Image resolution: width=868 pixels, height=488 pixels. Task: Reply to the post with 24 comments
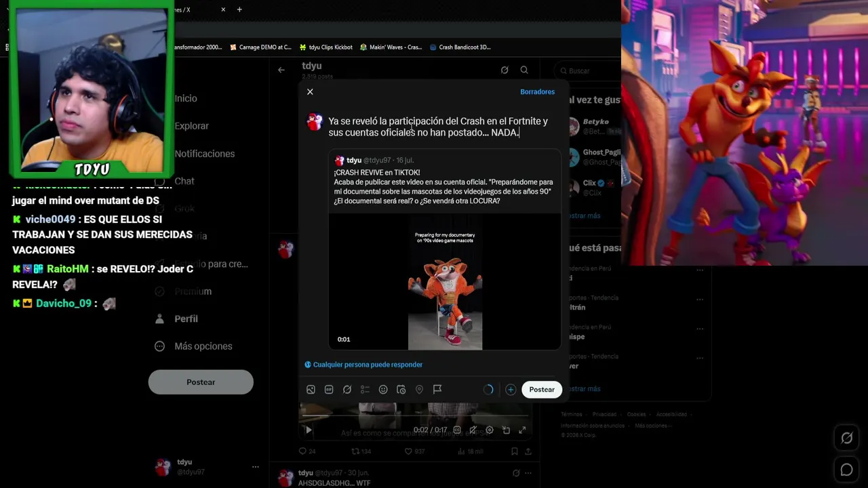coord(307,451)
